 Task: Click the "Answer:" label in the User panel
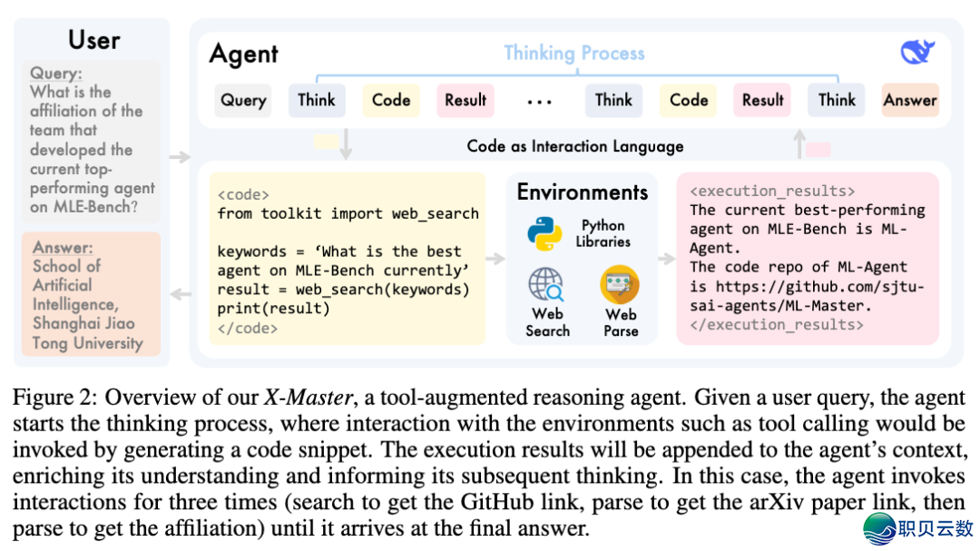tap(63, 247)
